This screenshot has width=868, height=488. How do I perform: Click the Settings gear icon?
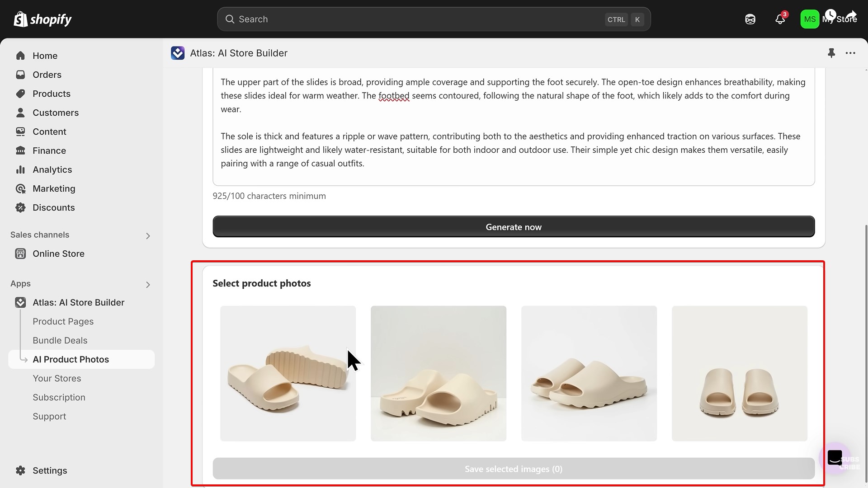(x=20, y=470)
